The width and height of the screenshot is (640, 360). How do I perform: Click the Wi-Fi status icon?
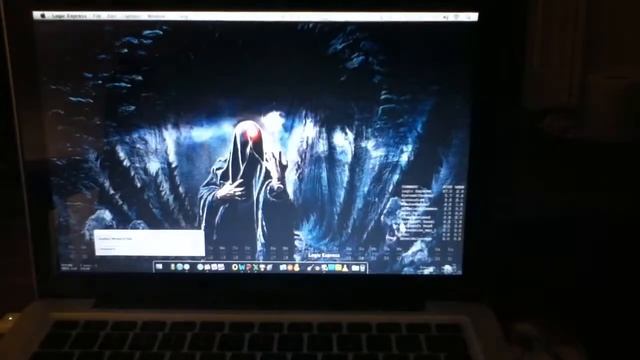[x=456, y=17]
